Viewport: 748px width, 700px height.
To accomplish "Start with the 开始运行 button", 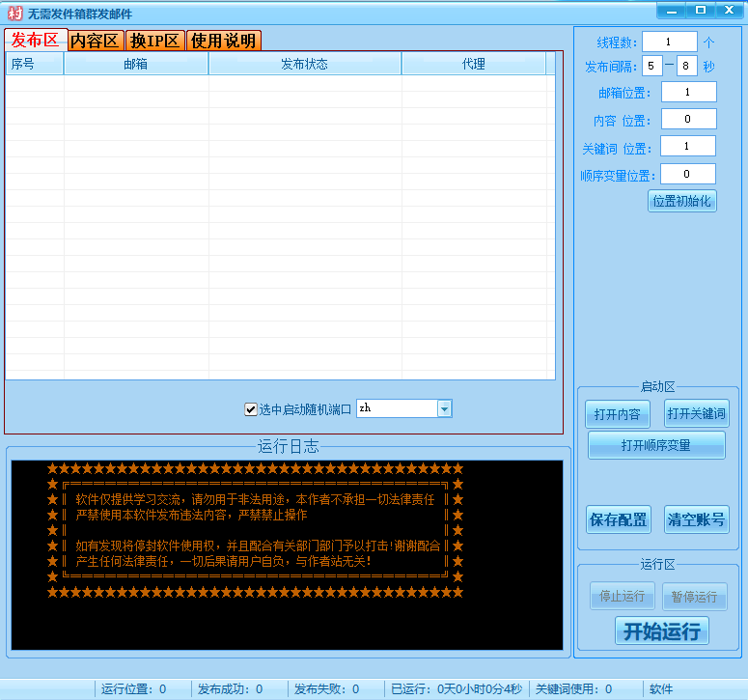I will (x=661, y=631).
